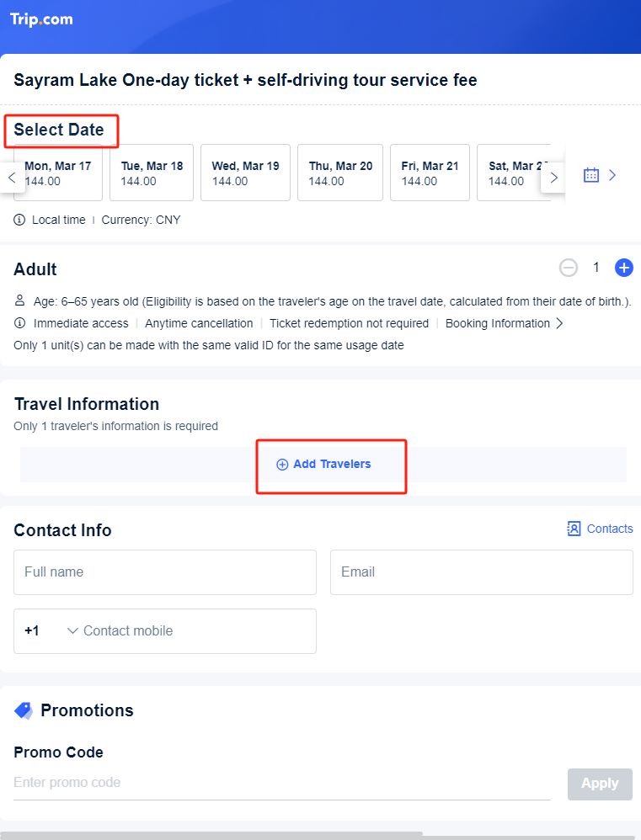The height and width of the screenshot is (840, 641).
Task: Focus the Full name field
Action: [x=165, y=572]
